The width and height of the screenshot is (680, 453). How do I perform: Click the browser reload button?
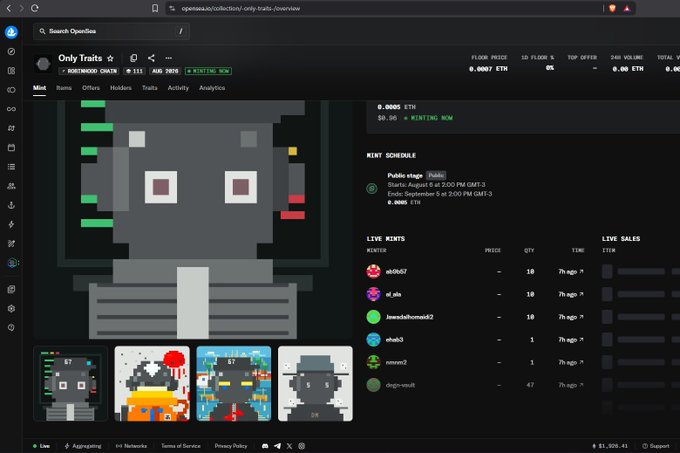click(x=35, y=8)
